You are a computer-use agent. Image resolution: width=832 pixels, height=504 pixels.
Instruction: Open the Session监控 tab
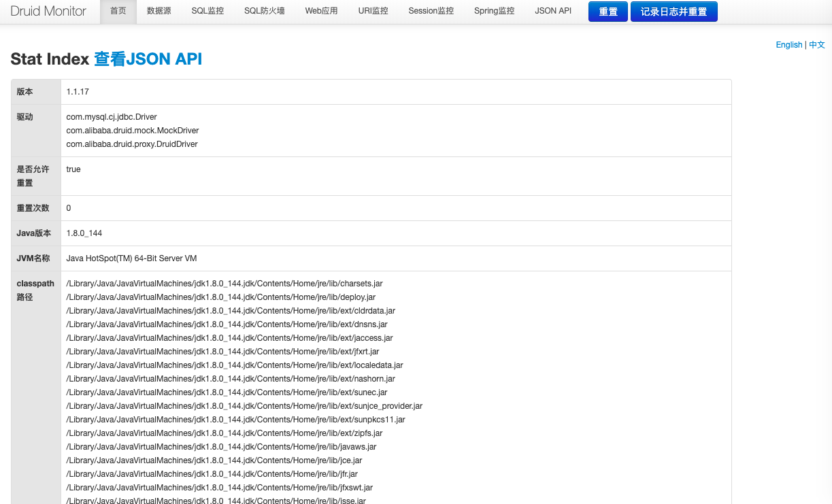tap(431, 12)
